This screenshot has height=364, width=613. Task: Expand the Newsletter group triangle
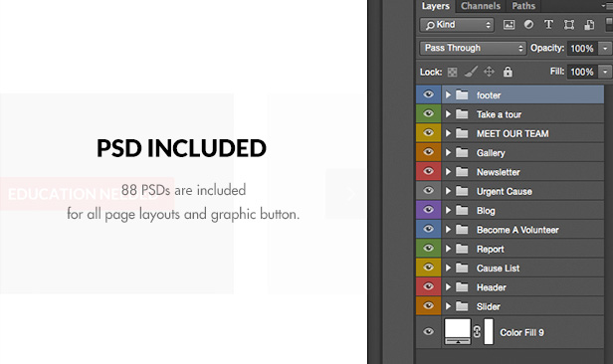448,171
